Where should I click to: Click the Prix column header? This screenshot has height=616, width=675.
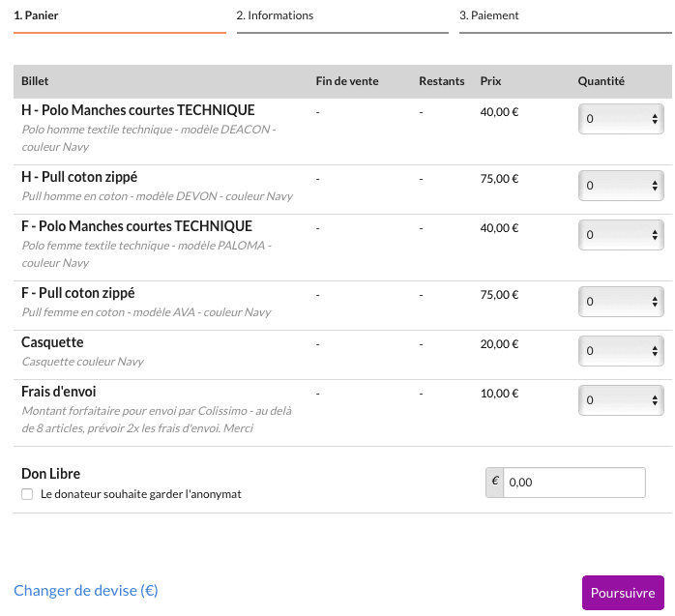[x=490, y=81]
